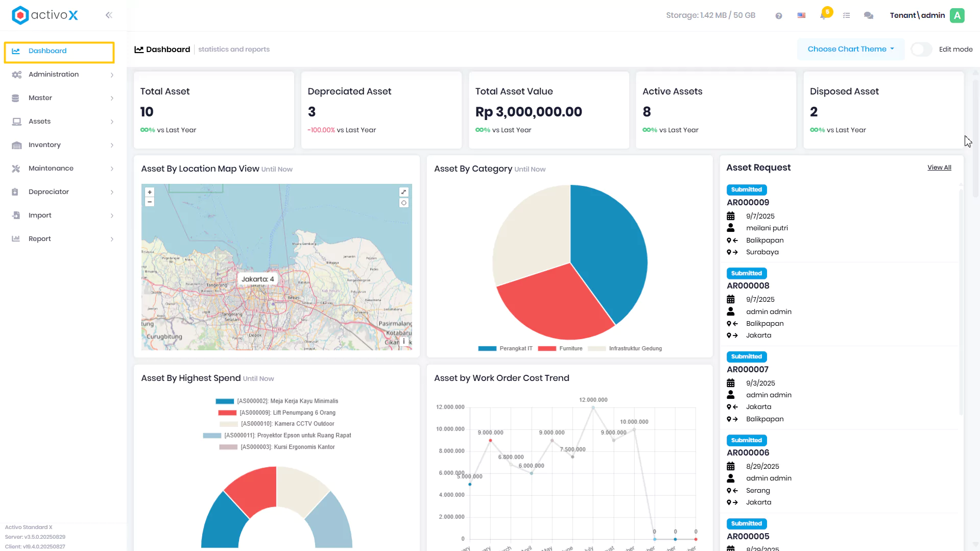Toggle Infrastruktur Gedung legend item

[x=625, y=349]
